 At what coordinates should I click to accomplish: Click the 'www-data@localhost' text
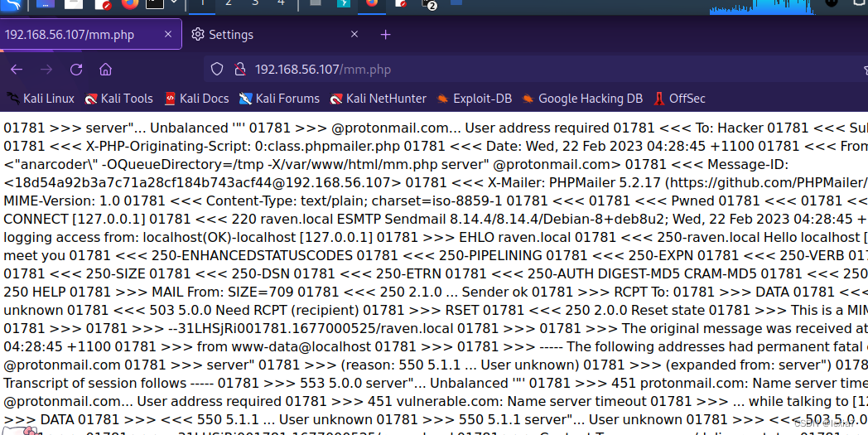click(x=301, y=347)
